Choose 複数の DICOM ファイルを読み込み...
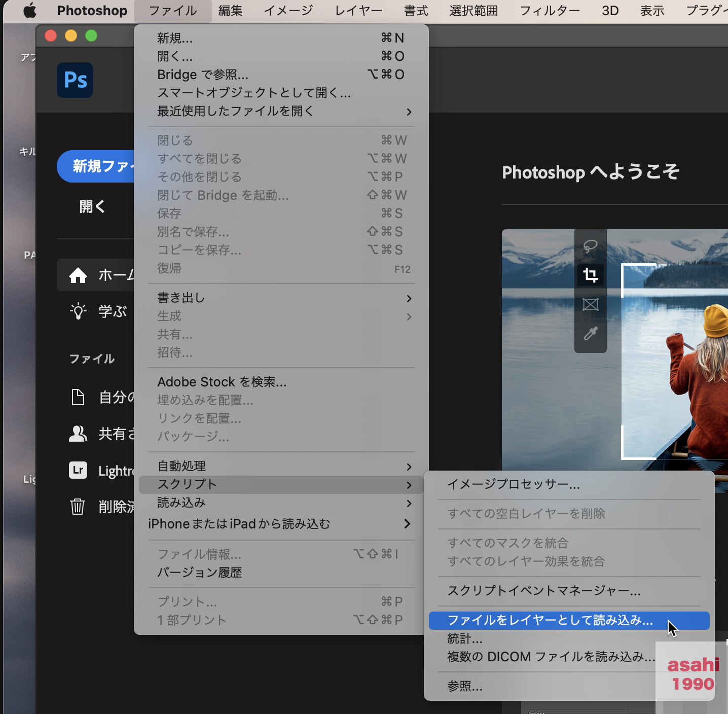This screenshot has width=728, height=714. [x=569, y=657]
